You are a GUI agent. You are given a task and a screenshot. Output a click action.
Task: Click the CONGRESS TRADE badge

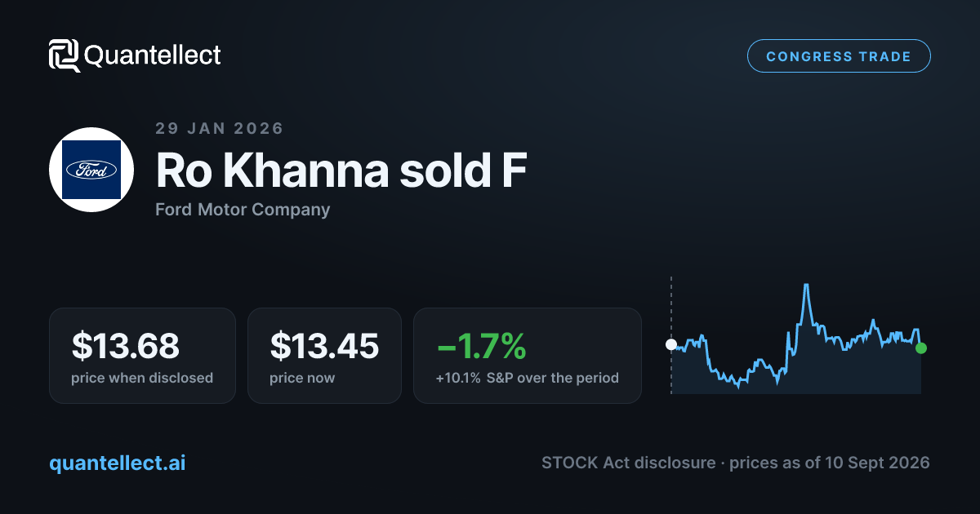[x=839, y=56]
